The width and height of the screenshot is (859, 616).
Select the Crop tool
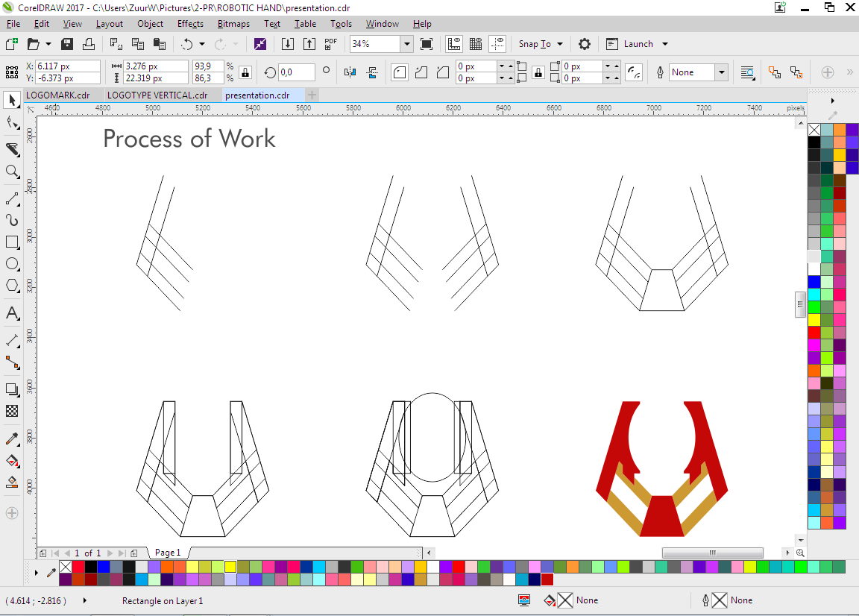click(x=12, y=149)
